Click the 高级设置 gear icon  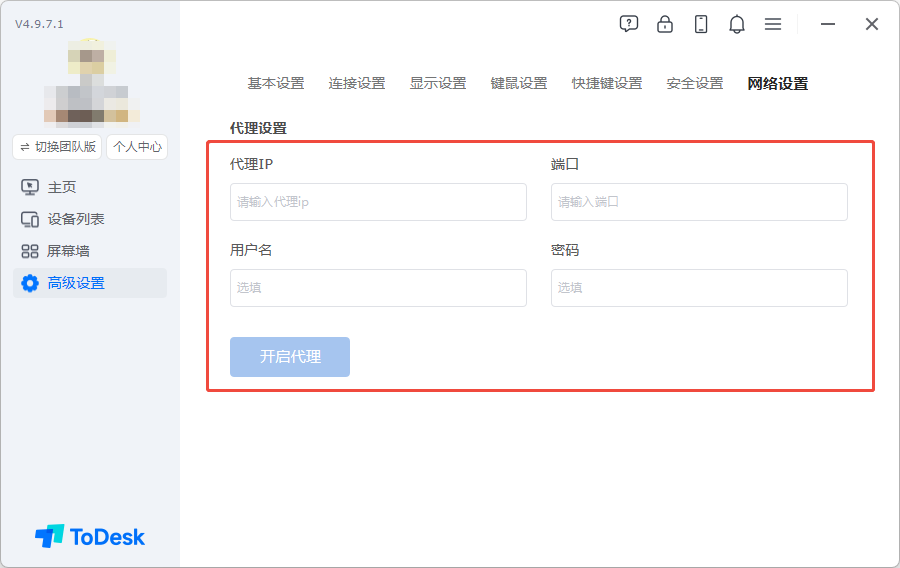(30, 283)
